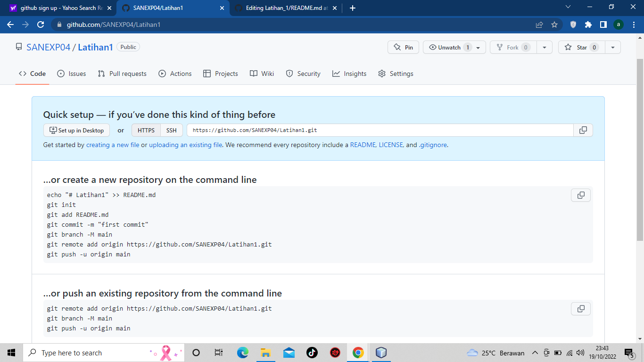Viewport: 644px width, 362px height.
Task: Click the Fork button
Action: (513, 47)
